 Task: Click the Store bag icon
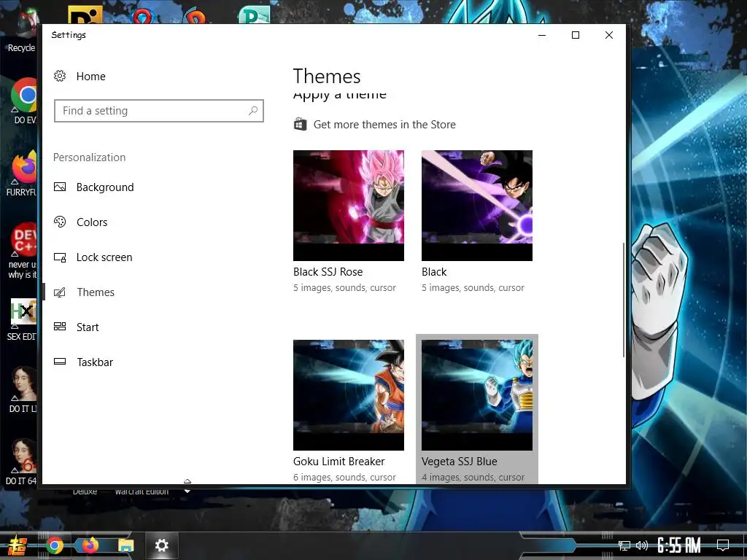tap(300, 124)
